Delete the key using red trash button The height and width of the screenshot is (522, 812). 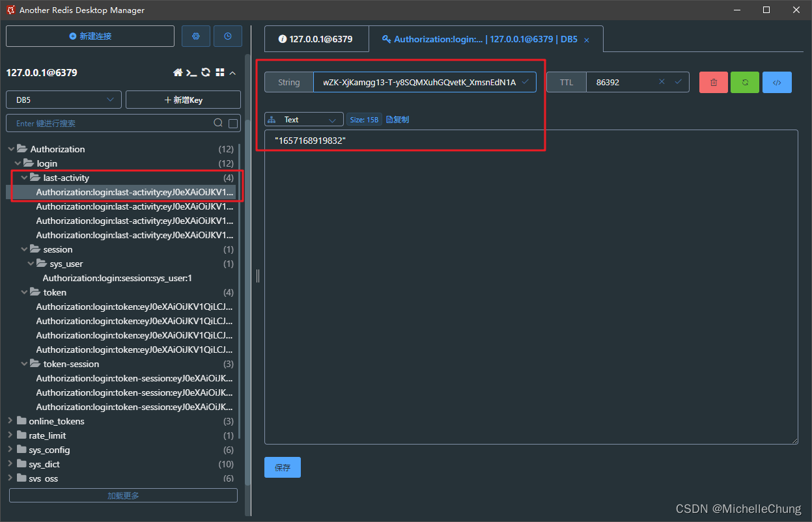pyautogui.click(x=713, y=81)
